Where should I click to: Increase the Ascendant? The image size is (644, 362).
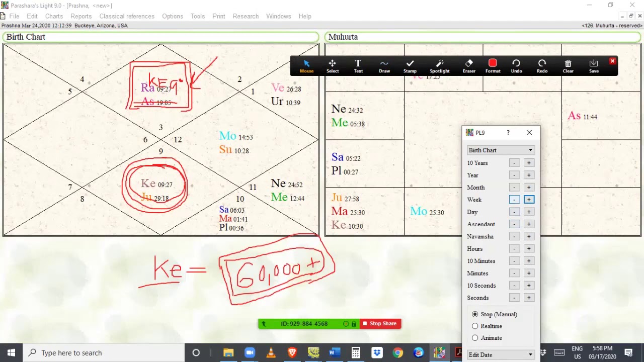(529, 224)
